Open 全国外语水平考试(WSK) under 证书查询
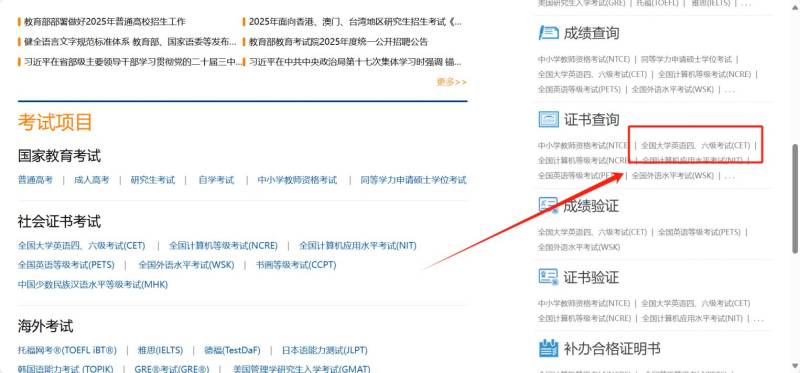800x373 pixels. [x=672, y=176]
